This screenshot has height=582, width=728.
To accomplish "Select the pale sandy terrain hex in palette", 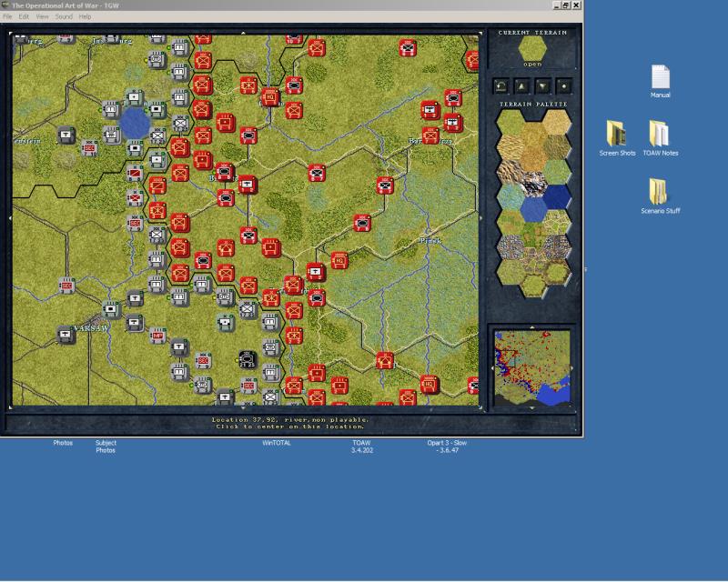I will [557, 122].
